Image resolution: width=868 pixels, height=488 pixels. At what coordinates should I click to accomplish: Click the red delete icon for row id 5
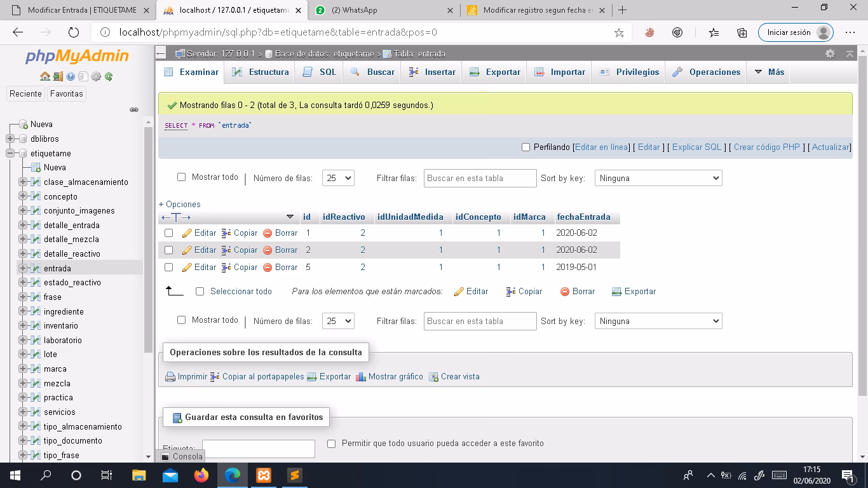pyautogui.click(x=268, y=268)
